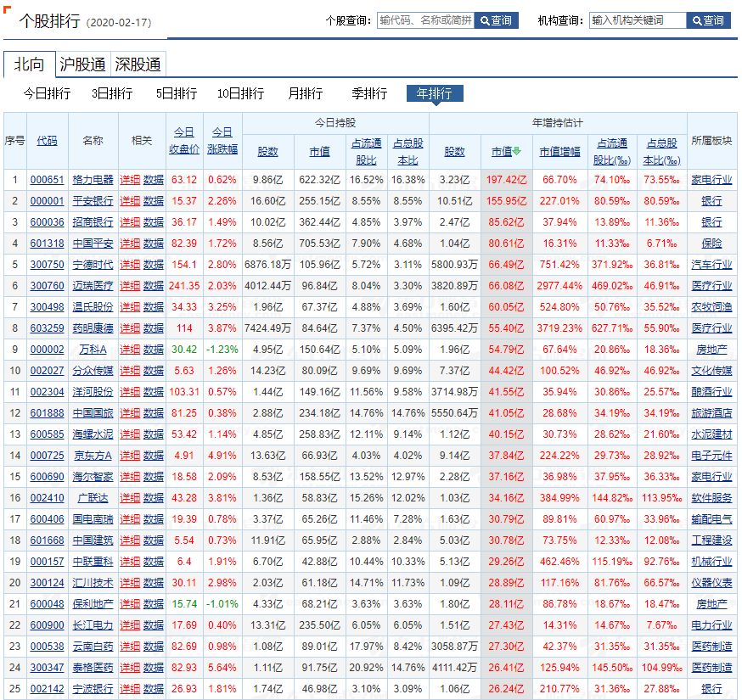Screen dimensions: 742x700
Task: Open 详细 link for 宁德时代 row
Action: pyautogui.click(x=130, y=265)
